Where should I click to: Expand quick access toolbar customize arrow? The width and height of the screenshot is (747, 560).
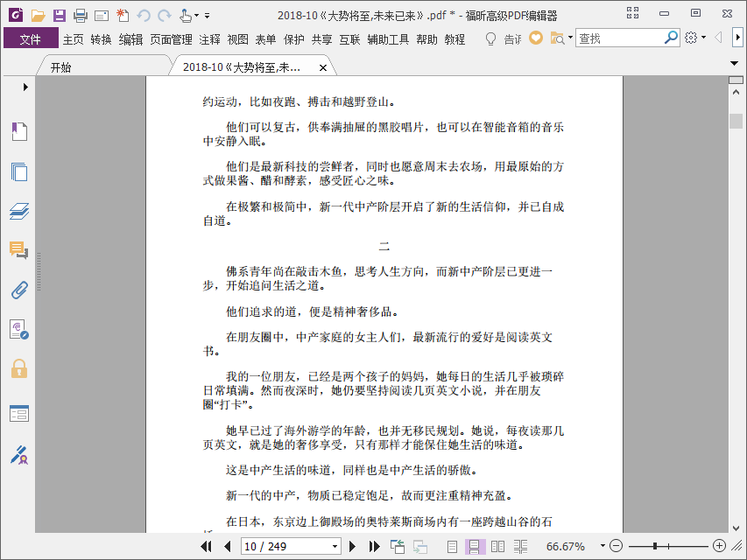[208, 16]
